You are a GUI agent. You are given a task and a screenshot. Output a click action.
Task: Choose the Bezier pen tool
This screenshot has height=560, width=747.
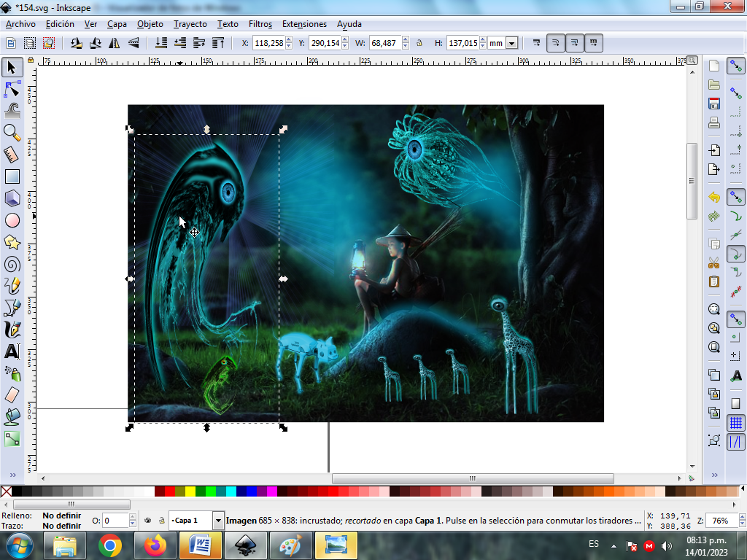[x=12, y=308]
